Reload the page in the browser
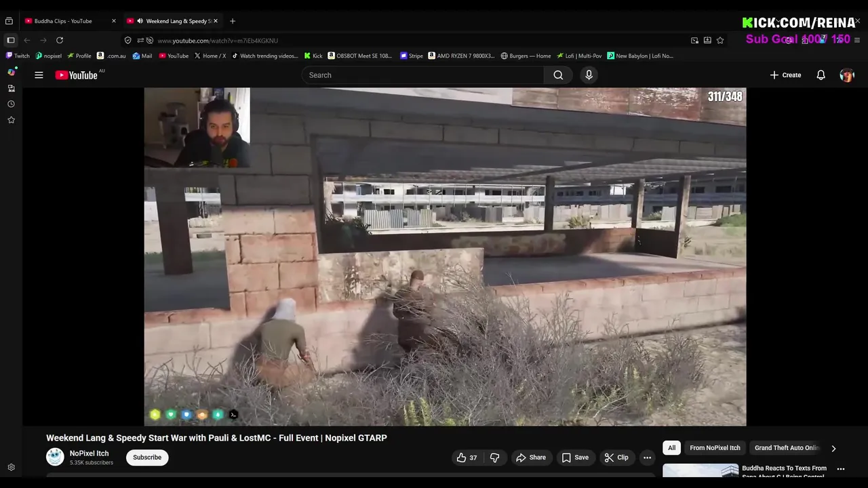Viewport: 868px width, 488px height. [x=60, y=41]
